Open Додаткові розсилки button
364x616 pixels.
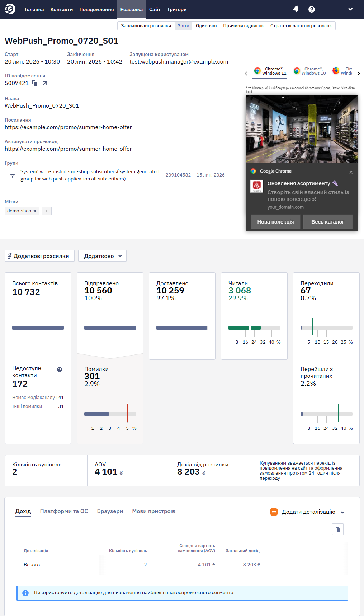point(39,256)
